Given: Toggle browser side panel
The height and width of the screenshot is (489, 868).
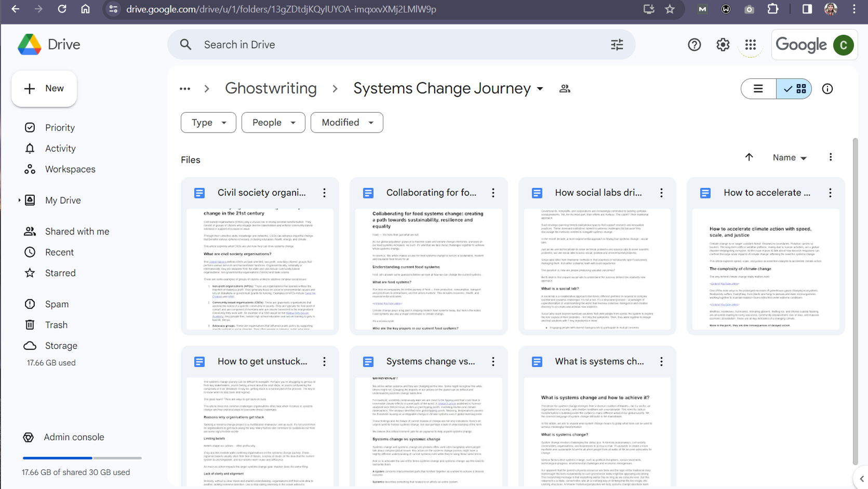Looking at the screenshot, I should coord(807,9).
